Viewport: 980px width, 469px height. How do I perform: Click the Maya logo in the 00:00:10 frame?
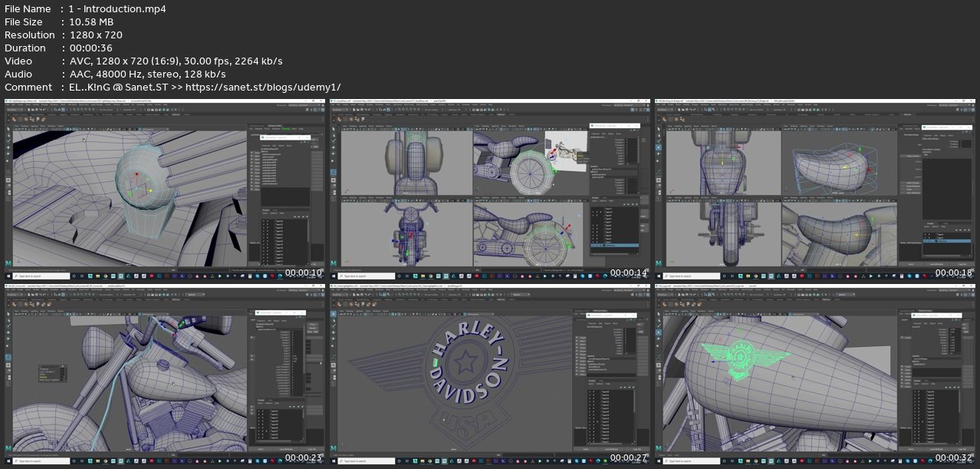[x=8, y=263]
